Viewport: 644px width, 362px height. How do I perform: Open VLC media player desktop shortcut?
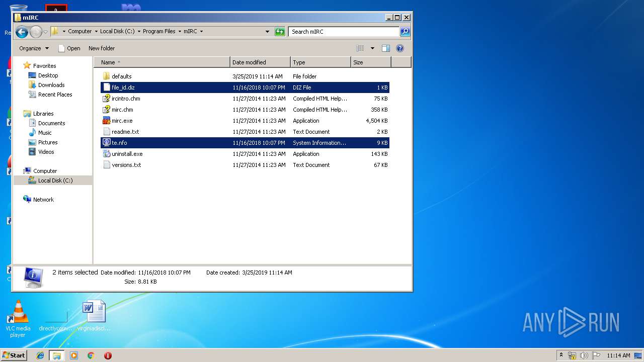18,319
